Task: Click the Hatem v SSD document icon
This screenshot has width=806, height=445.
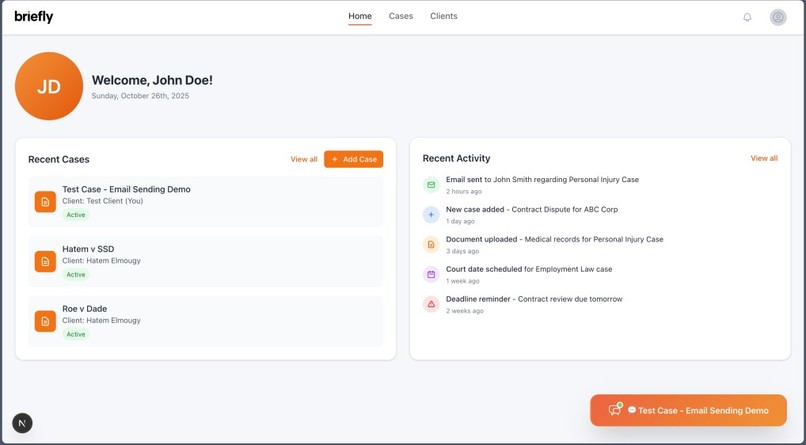Action: [x=45, y=262]
